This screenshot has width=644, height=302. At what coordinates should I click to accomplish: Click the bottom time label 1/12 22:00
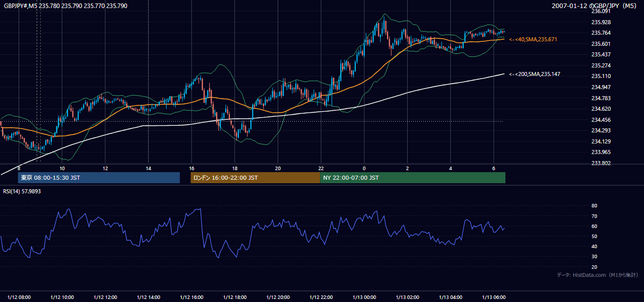pos(321,297)
